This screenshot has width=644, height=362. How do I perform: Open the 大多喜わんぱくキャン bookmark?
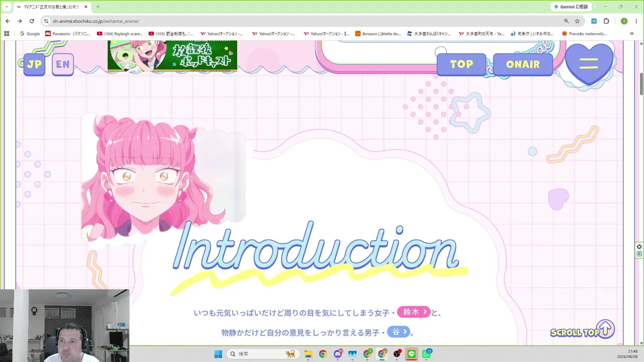point(429,34)
